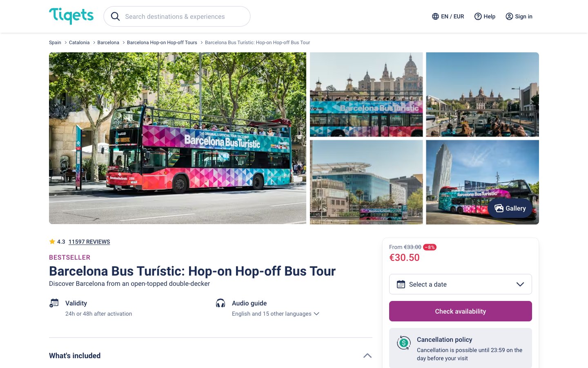Click the Tiqets logo

(71, 16)
